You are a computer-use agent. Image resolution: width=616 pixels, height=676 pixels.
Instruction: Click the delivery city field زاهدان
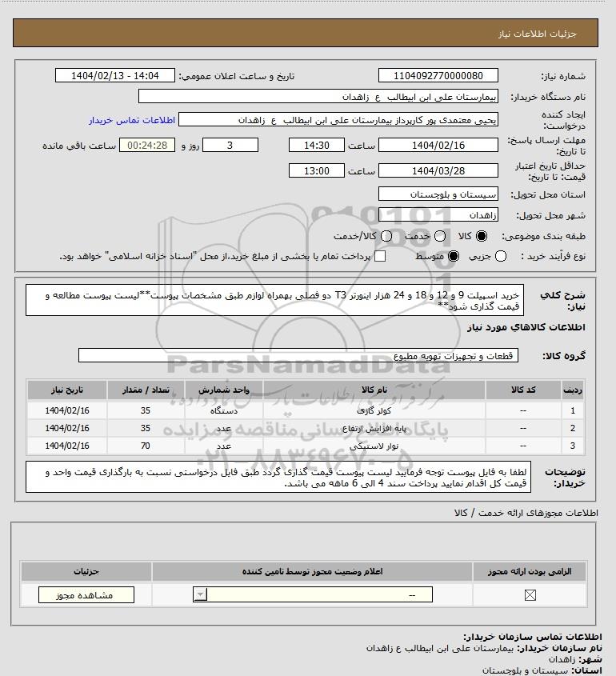(x=438, y=214)
